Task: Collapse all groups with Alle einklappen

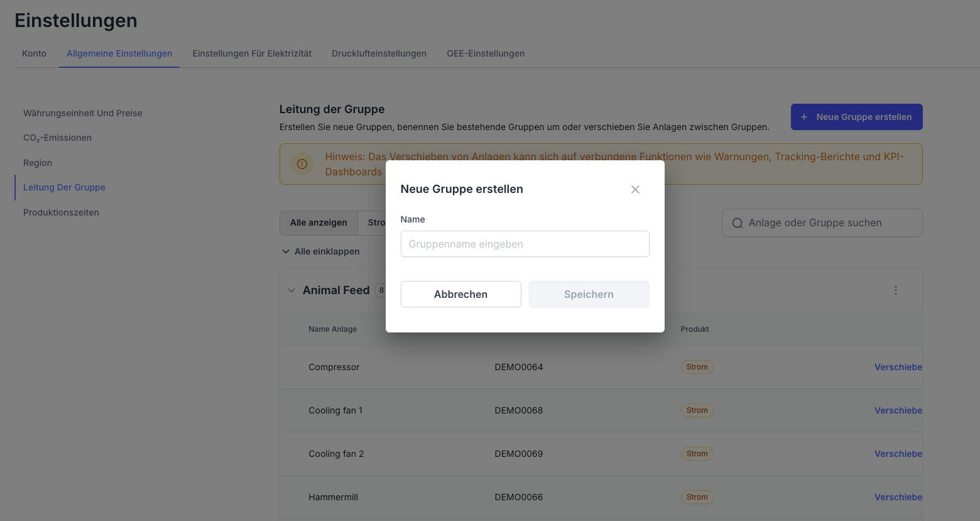Action: pos(320,251)
